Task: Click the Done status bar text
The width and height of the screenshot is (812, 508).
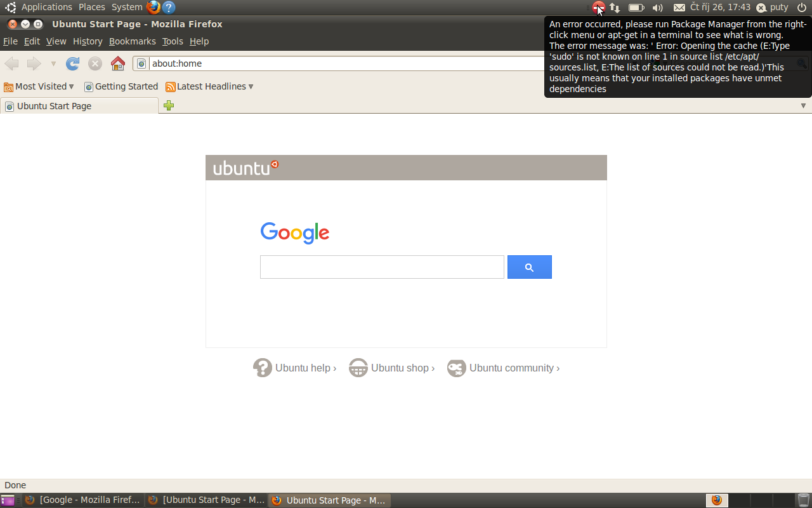Action: (15, 485)
